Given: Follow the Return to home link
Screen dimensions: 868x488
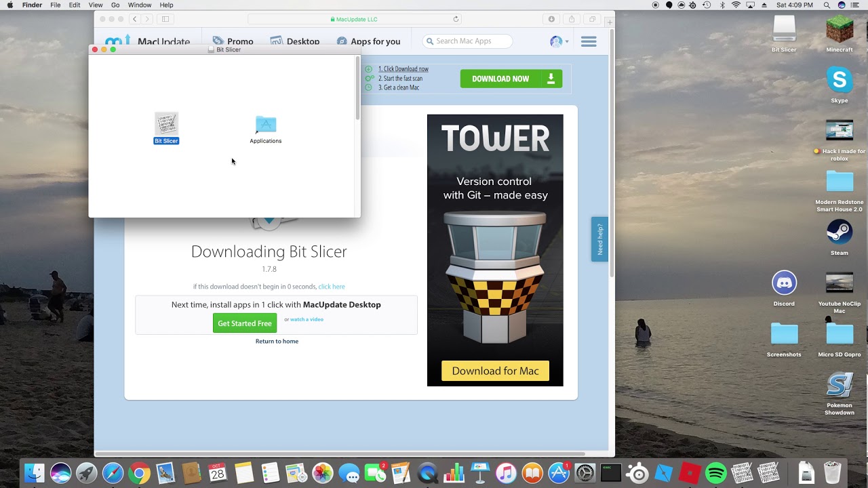Looking at the screenshot, I should pos(277,341).
